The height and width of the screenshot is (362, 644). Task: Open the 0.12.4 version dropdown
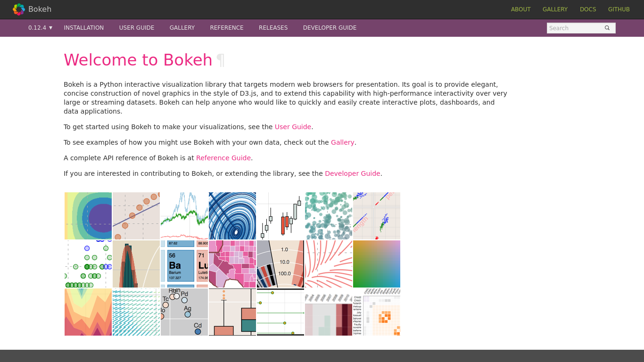[x=40, y=28]
